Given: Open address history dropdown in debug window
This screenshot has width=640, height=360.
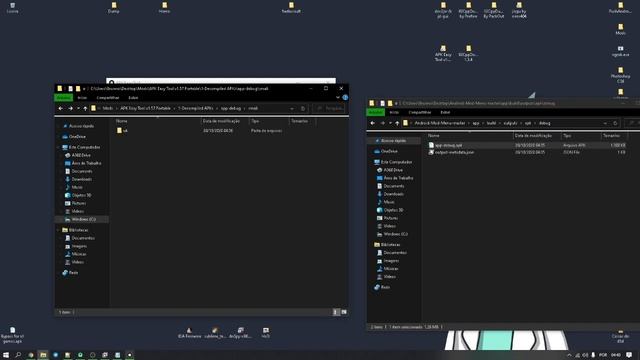Looking at the screenshot, I should click(x=604, y=123).
